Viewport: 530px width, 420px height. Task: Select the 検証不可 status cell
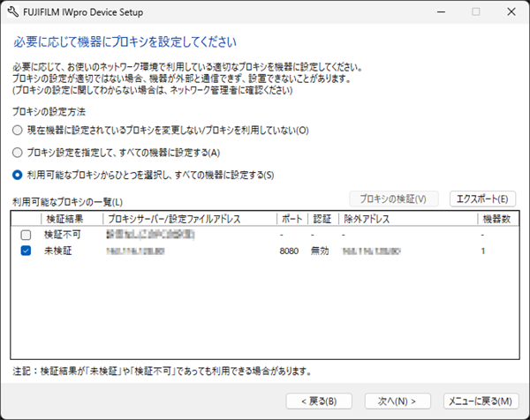[63, 235]
